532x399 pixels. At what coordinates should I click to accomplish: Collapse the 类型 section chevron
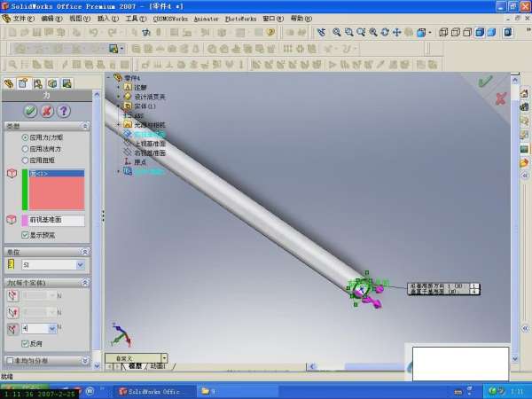tap(85, 126)
